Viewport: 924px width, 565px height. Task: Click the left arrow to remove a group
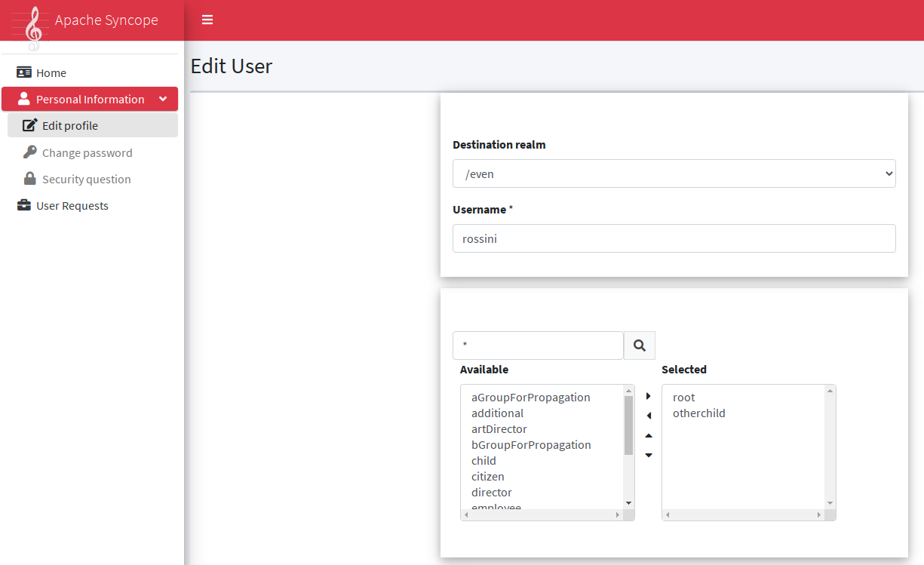click(648, 415)
